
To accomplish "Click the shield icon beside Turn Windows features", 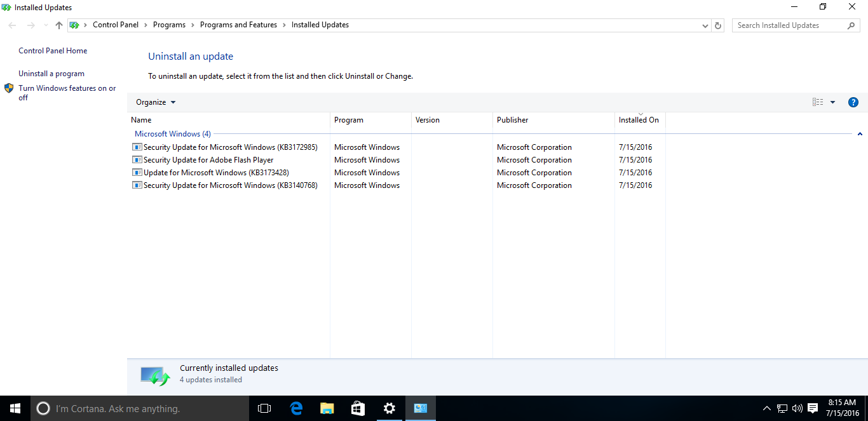I will (x=8, y=88).
